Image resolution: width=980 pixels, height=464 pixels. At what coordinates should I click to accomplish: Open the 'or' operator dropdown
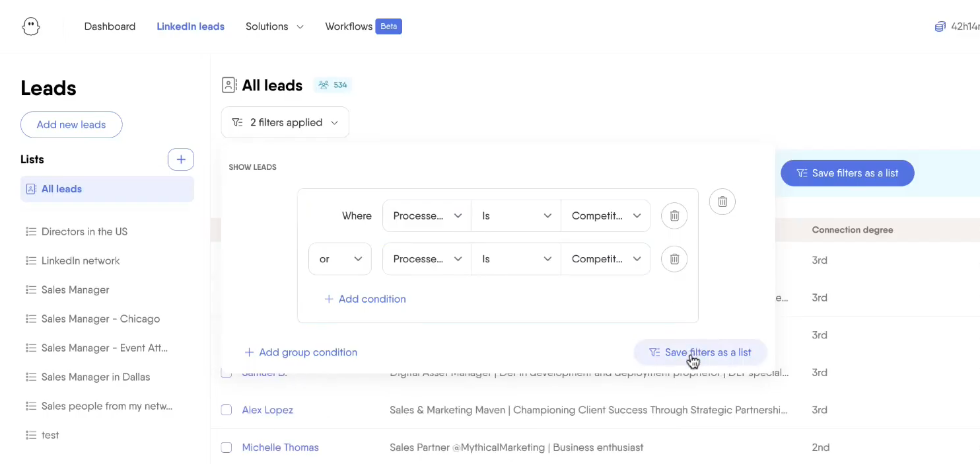tap(339, 258)
